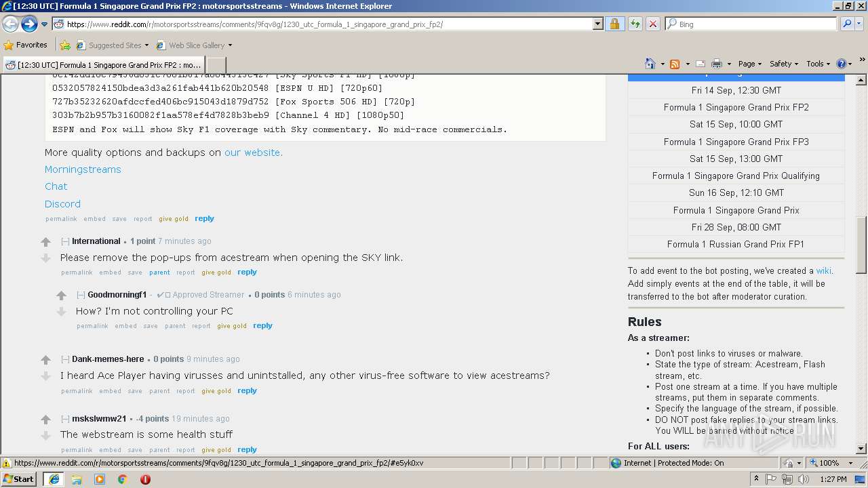This screenshot has width=868, height=488.
Task: Click the Read Mail envelope icon
Action: 701,64
